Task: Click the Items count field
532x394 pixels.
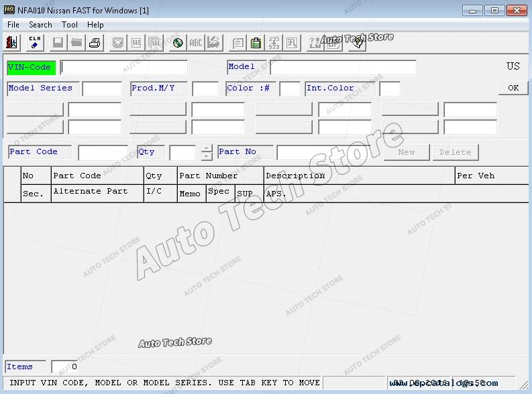Action: [65, 367]
